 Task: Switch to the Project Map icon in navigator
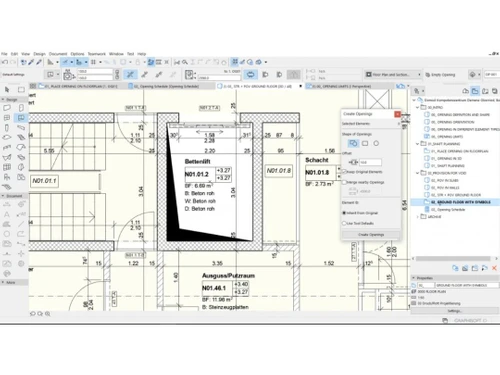[465, 91]
